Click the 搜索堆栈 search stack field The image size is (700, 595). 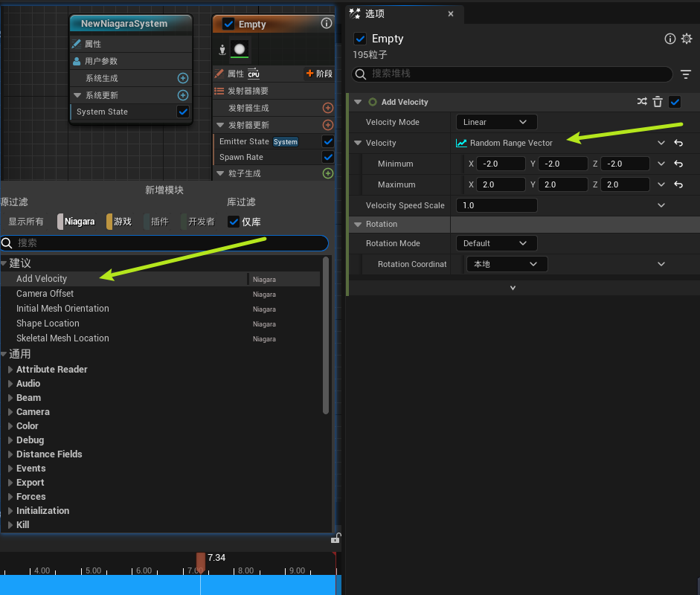pyautogui.click(x=512, y=74)
